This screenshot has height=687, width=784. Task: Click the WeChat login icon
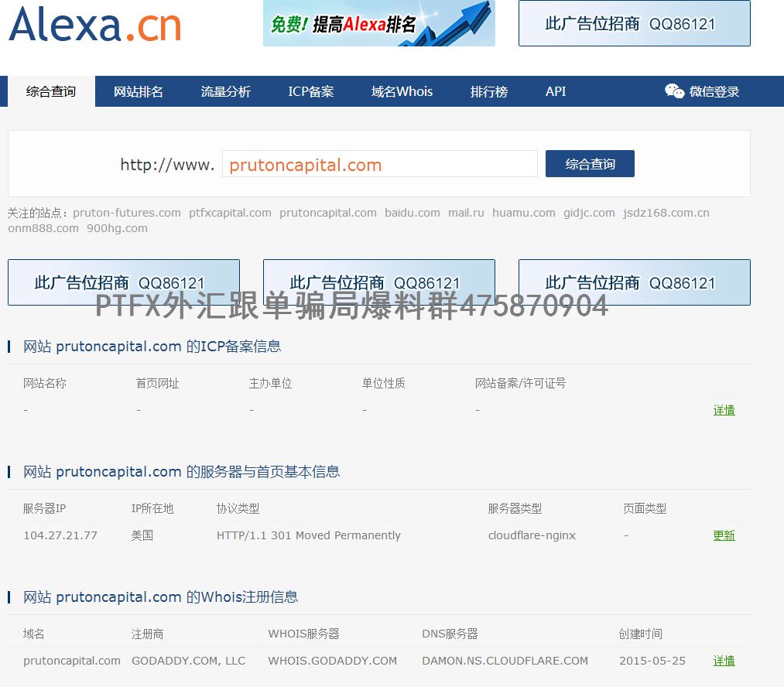[674, 91]
